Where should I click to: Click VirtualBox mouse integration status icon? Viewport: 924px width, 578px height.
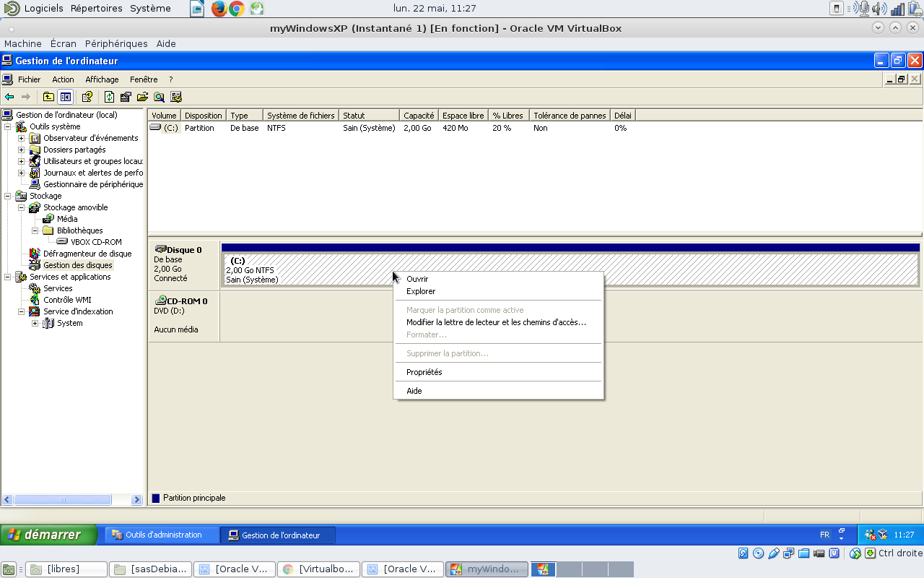click(x=855, y=553)
